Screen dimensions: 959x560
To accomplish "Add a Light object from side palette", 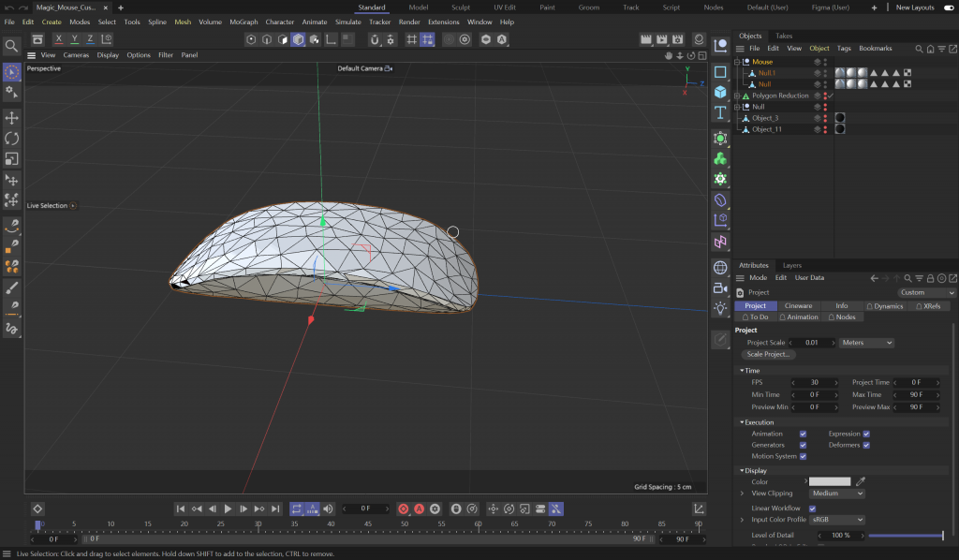I will click(720, 308).
